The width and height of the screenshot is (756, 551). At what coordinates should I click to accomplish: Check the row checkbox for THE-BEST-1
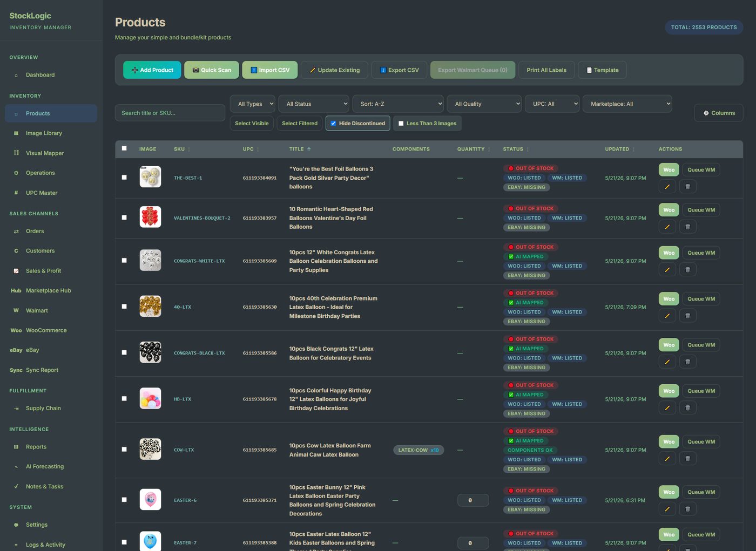pyautogui.click(x=124, y=178)
